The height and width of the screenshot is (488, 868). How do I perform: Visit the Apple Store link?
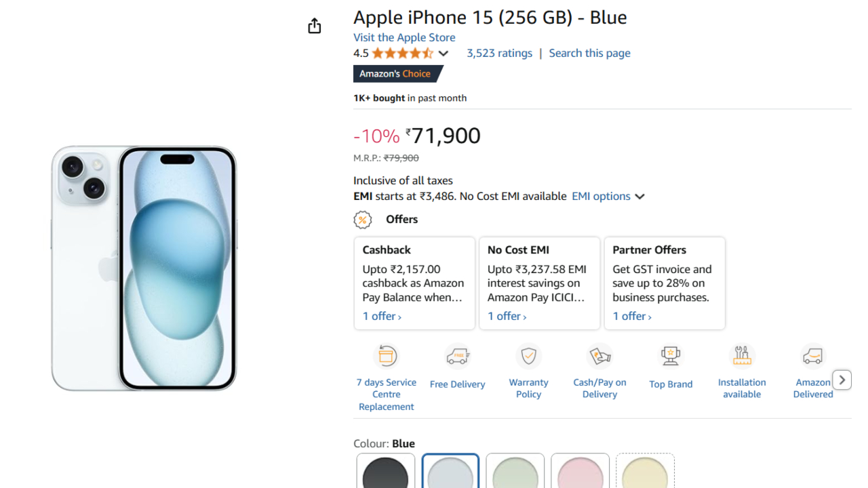pos(404,37)
